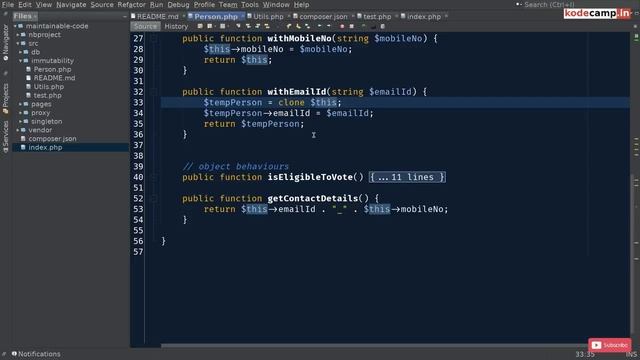The image size is (640, 360).
Task: Open the Projects side panel tab
Action: pos(5,98)
